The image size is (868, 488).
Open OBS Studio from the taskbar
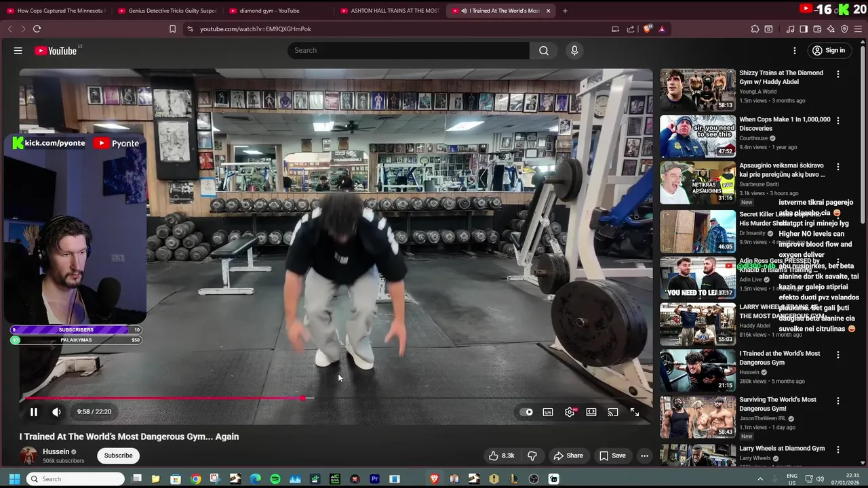[534, 479]
